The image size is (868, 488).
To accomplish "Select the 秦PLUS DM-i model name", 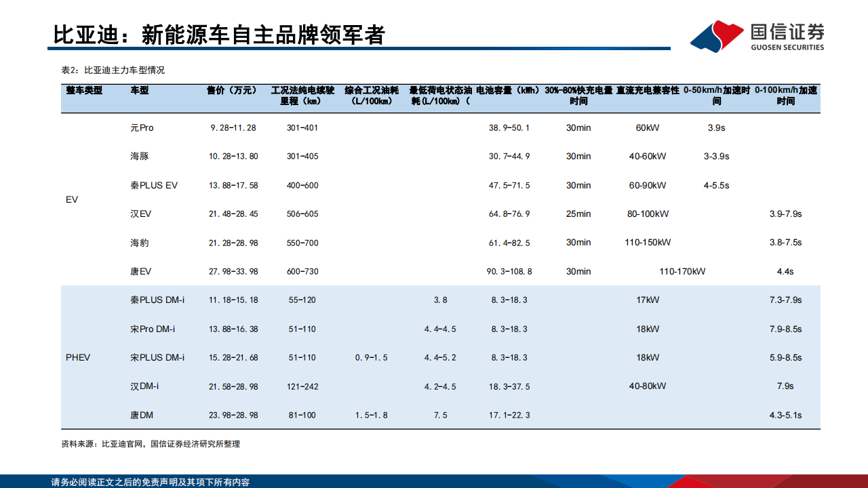I will [157, 300].
